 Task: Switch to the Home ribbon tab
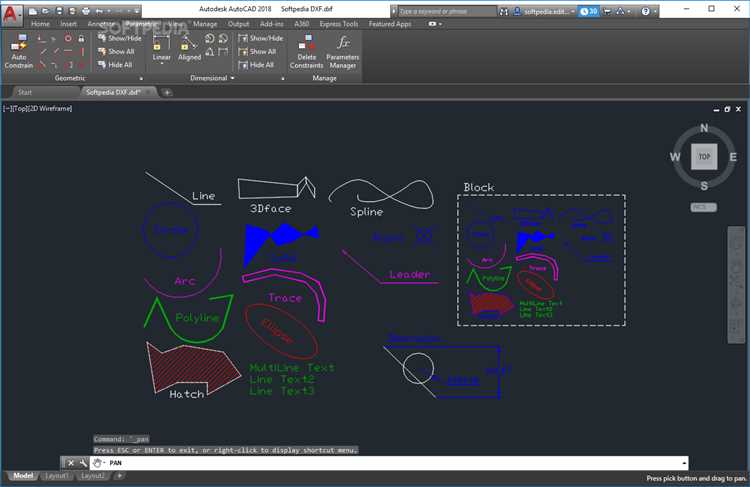[40, 23]
